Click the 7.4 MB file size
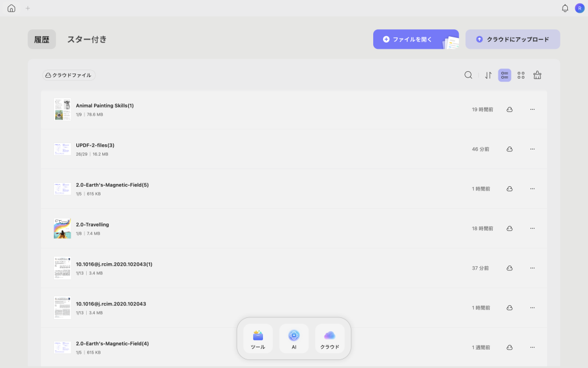Screen dimensions: 588x368 pos(94,233)
